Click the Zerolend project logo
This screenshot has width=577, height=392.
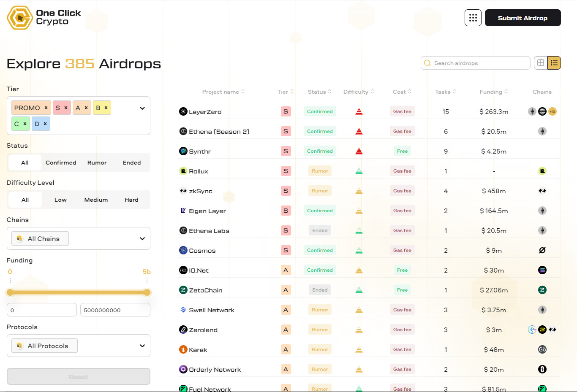(183, 330)
